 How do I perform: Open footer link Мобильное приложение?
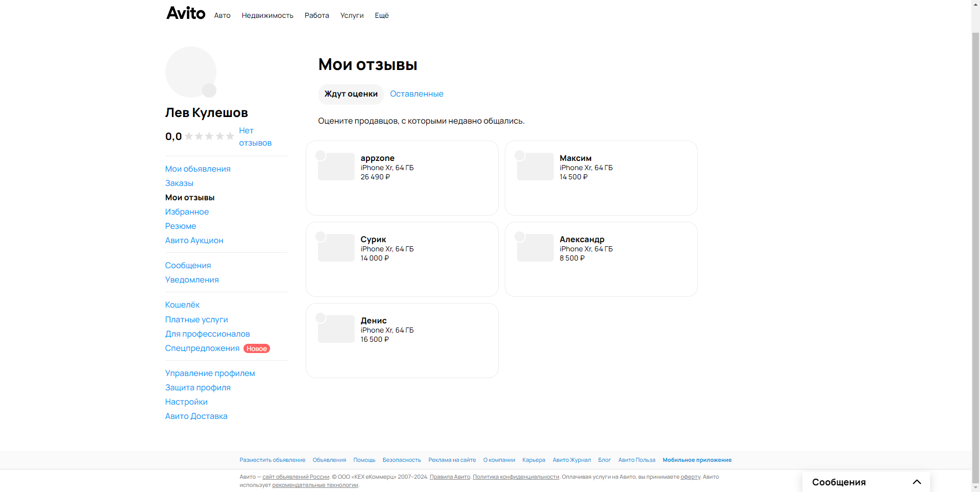(x=697, y=460)
